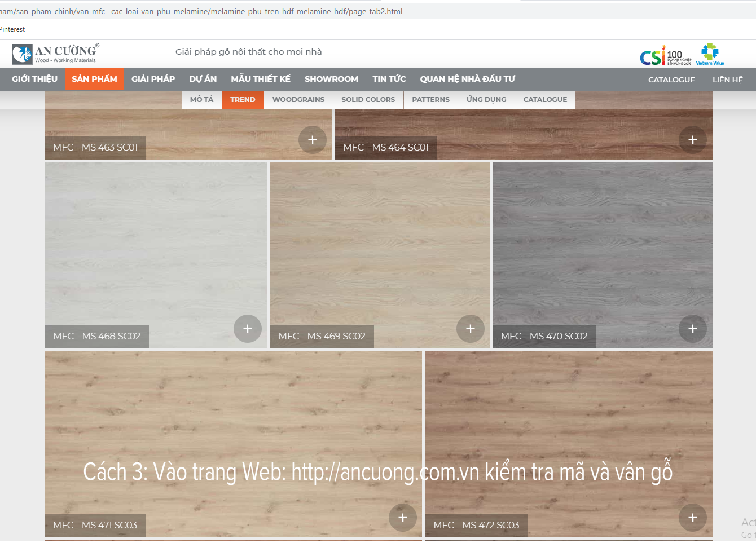Expand MS 470 SC02 with plus icon
756x543 pixels.
point(693,329)
